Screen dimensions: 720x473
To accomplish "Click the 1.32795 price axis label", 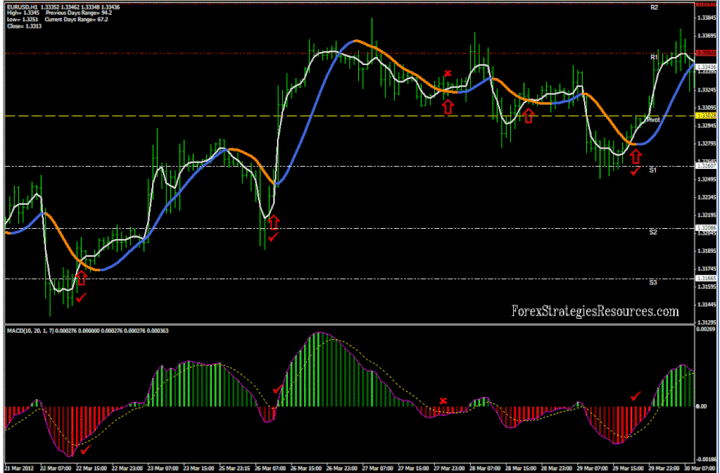I will [706, 143].
